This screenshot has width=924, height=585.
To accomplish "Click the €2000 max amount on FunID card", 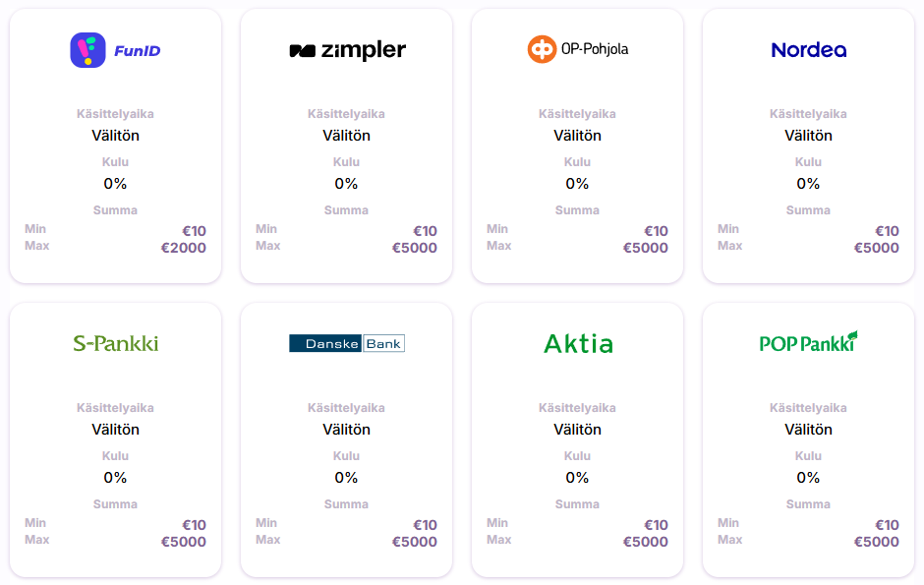I will (183, 248).
